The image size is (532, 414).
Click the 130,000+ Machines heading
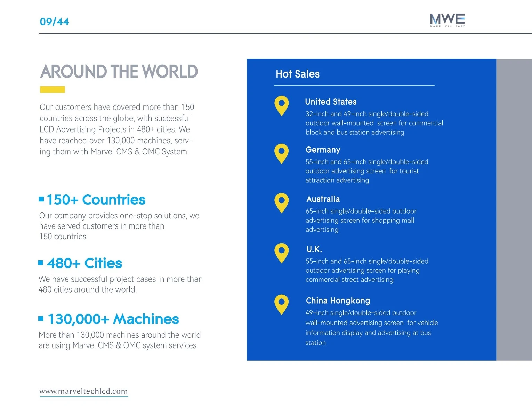(x=113, y=319)
